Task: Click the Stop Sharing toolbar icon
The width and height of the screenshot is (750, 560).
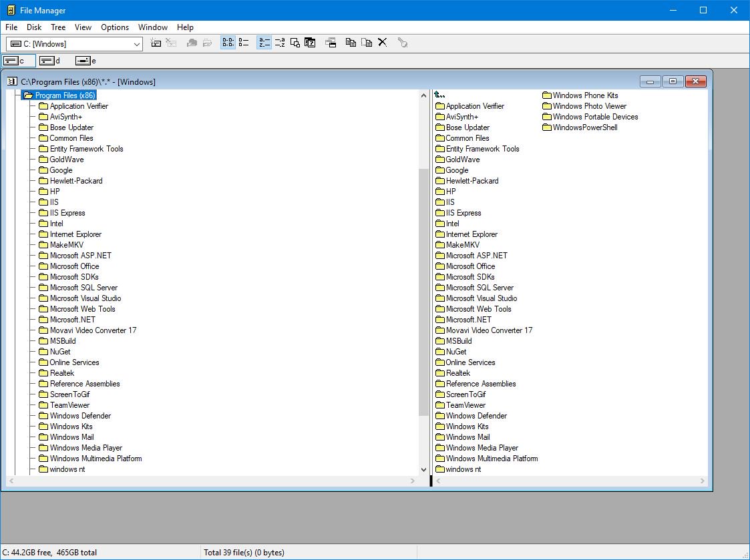Action: click(207, 43)
